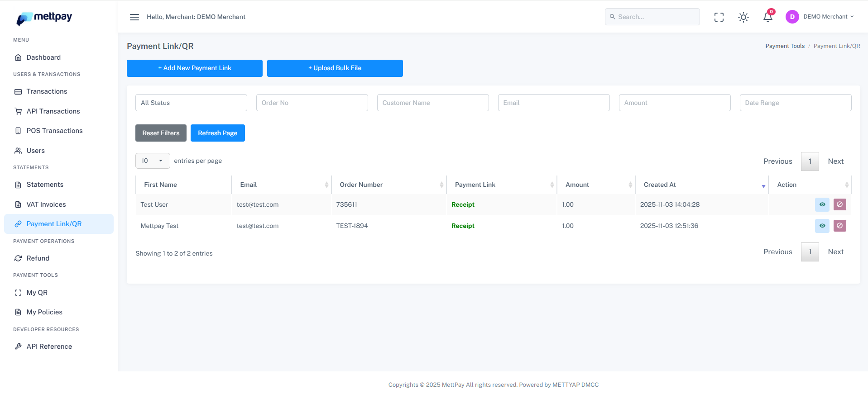
Task: Open Refund page
Action: coord(38,258)
